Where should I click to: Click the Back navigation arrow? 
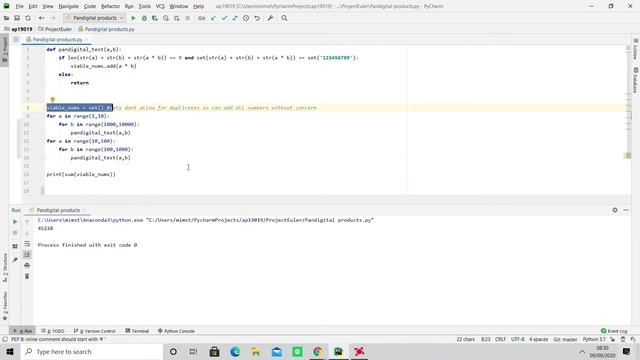point(41,18)
